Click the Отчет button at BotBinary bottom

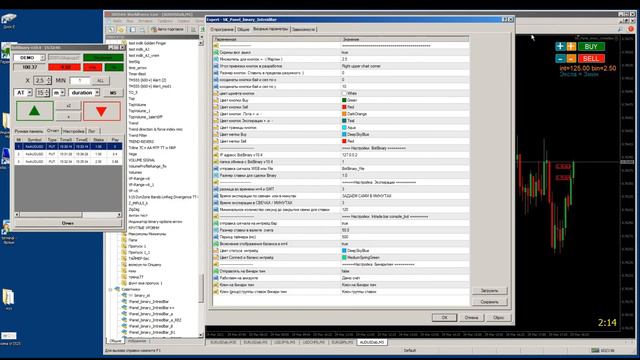pos(68,223)
